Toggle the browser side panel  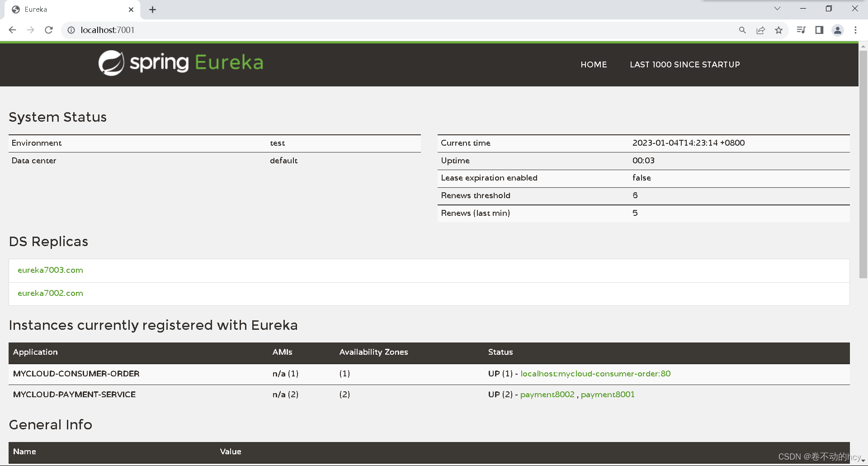coord(819,30)
